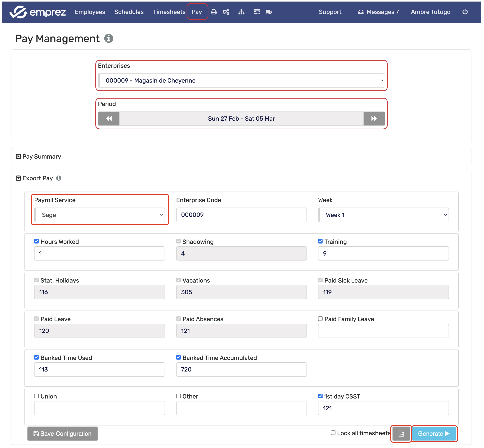This screenshot has width=484, height=448.
Task: Click the printer icon in navbar
Action: (x=214, y=12)
